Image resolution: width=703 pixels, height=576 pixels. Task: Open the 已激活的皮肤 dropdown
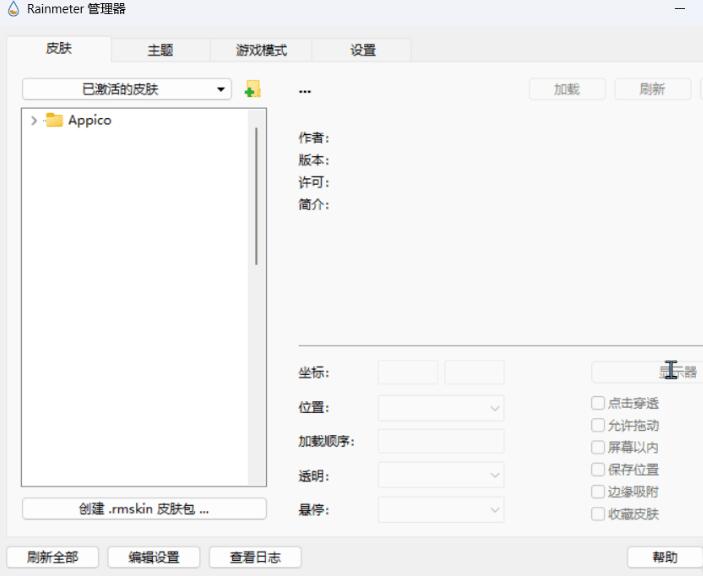click(127, 90)
